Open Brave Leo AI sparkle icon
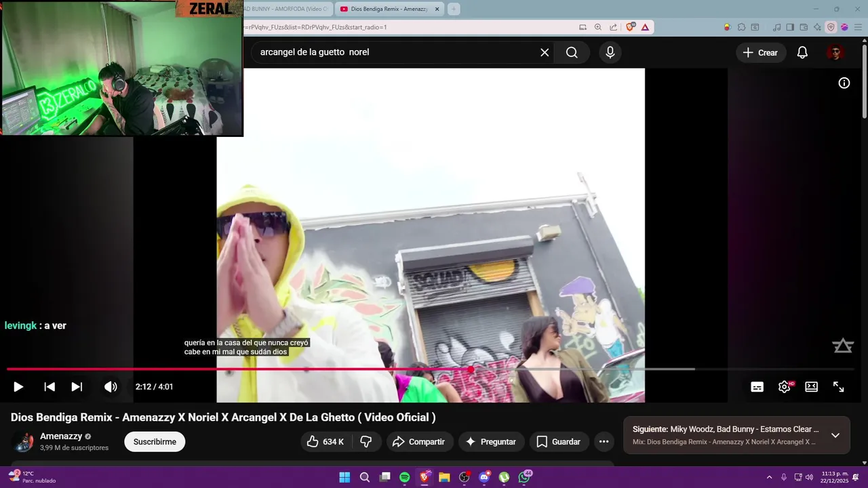Screen dimensions: 868x488 pyautogui.click(x=817, y=27)
